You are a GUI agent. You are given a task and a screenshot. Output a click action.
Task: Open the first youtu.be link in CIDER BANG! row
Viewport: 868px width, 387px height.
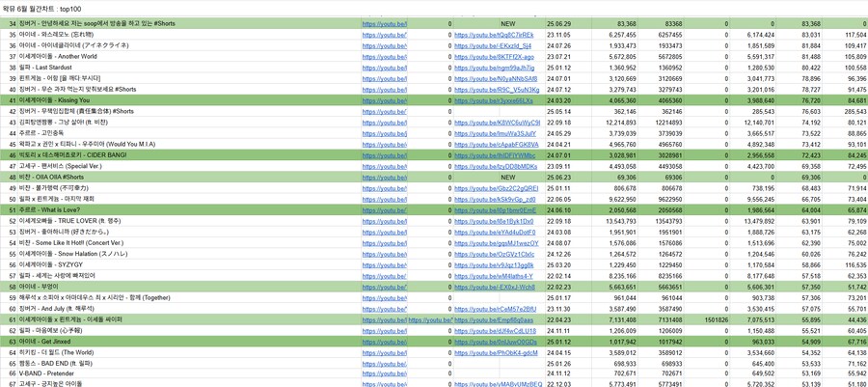(384, 155)
